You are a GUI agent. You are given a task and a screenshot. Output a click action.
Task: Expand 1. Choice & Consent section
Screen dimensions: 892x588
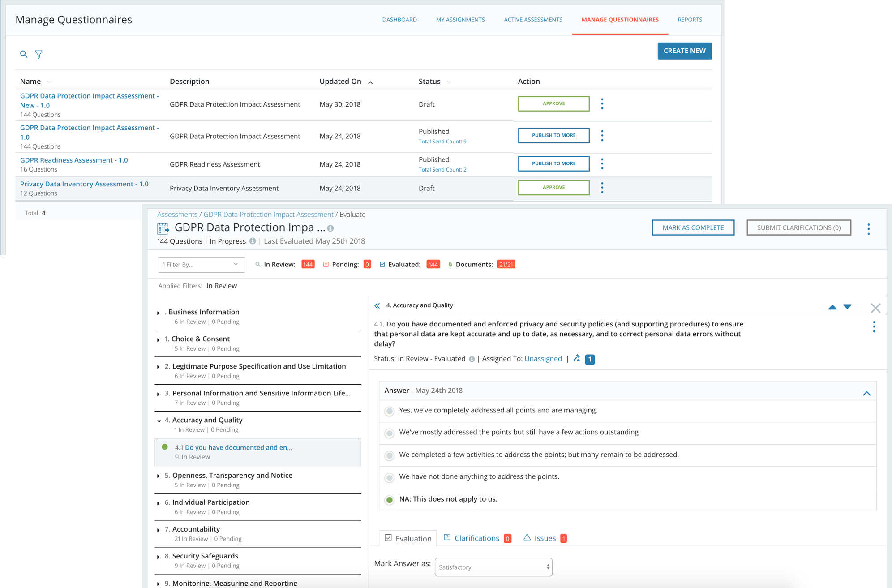pos(159,340)
